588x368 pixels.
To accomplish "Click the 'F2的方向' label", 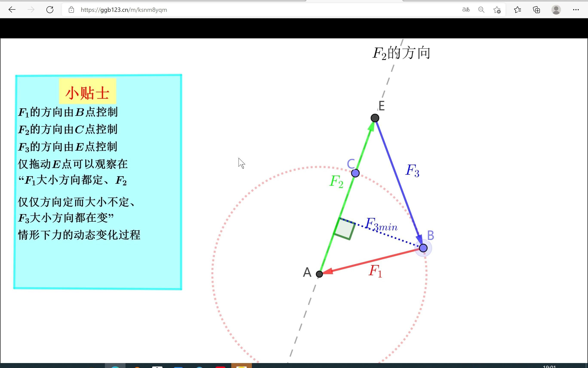I will (401, 53).
